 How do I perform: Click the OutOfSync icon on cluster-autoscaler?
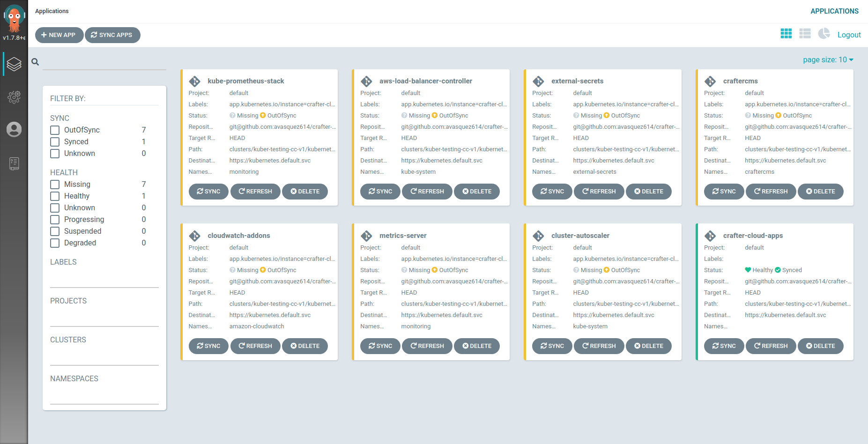click(x=607, y=270)
